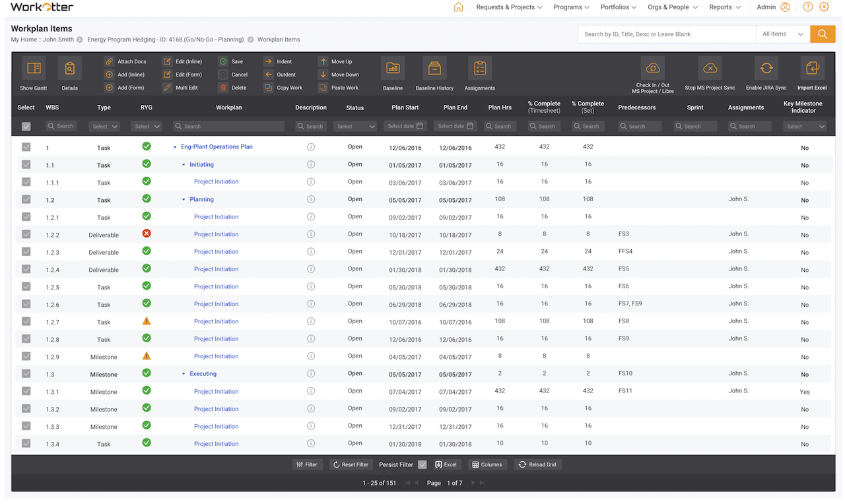Toggle the select-all checkbox in the header
The width and height of the screenshot is (845, 504).
[27, 125]
